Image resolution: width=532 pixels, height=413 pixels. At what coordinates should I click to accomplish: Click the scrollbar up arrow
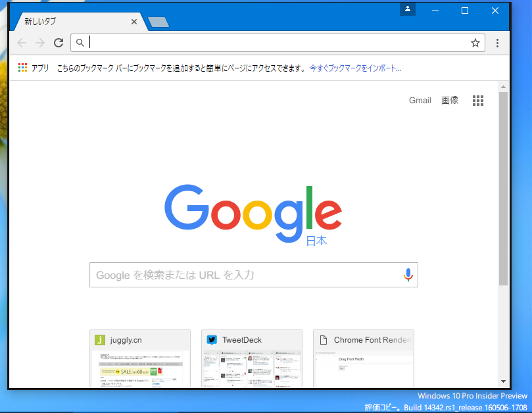click(503, 87)
